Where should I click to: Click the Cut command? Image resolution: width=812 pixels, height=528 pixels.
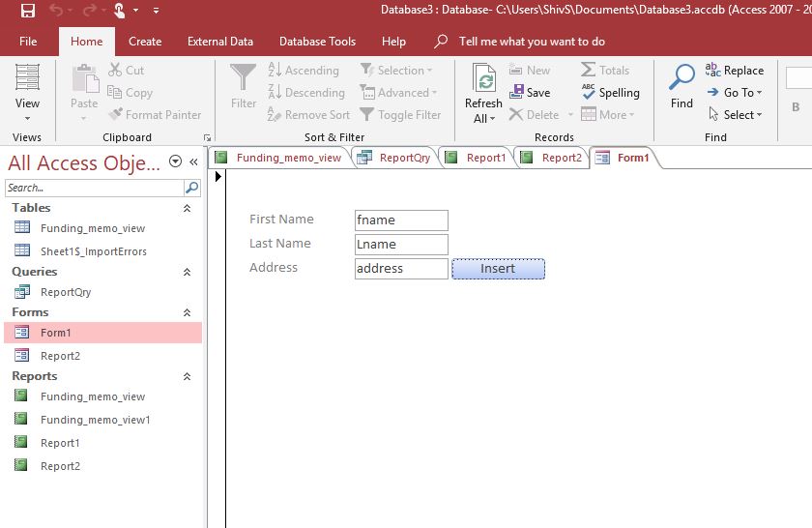127,70
